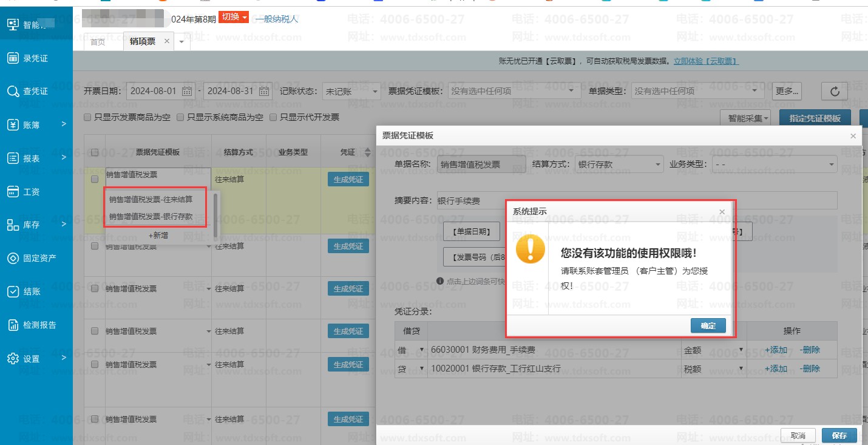Viewport: 868px width, 445px height.
Task: Click the 摘要内容 input field
Action: coord(473,200)
